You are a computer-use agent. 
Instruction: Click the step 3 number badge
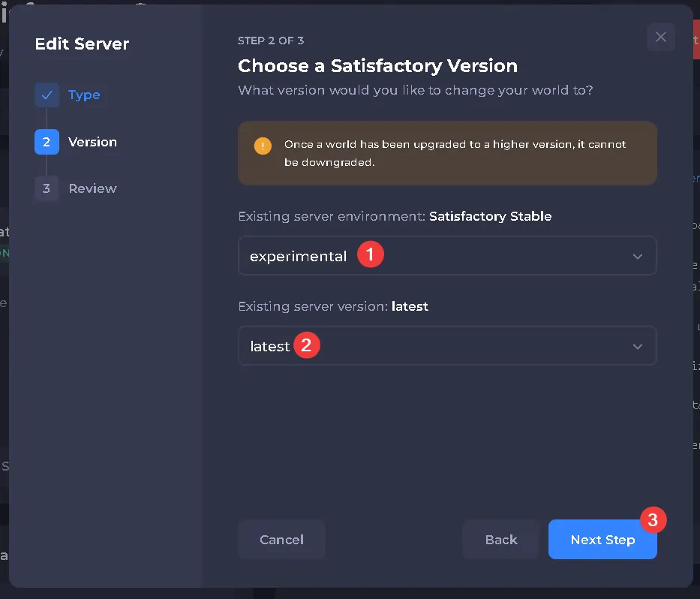click(47, 188)
